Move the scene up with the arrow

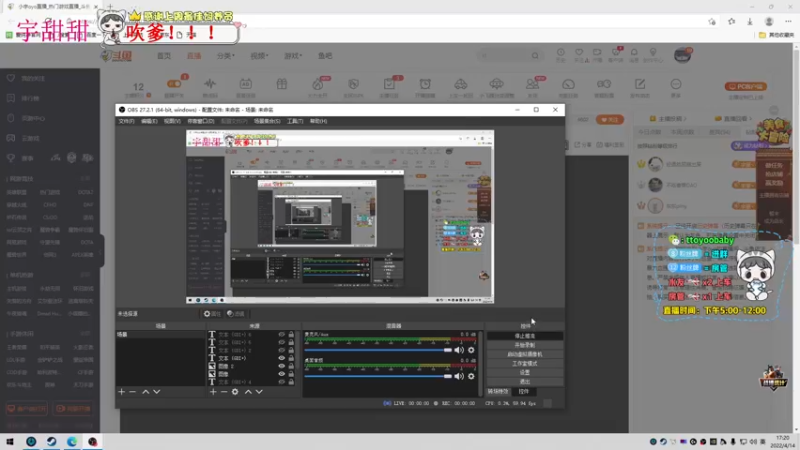coord(145,392)
